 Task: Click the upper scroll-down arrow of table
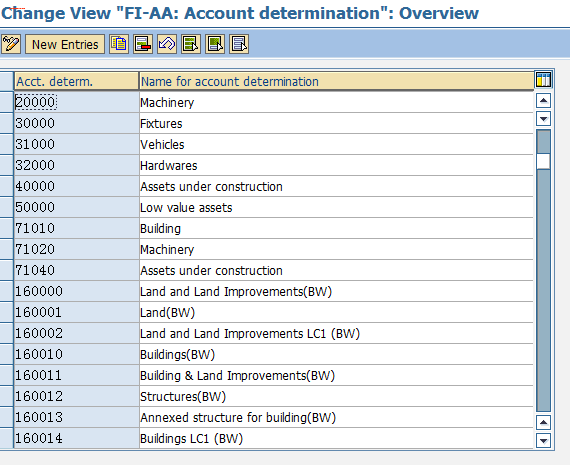[x=543, y=119]
